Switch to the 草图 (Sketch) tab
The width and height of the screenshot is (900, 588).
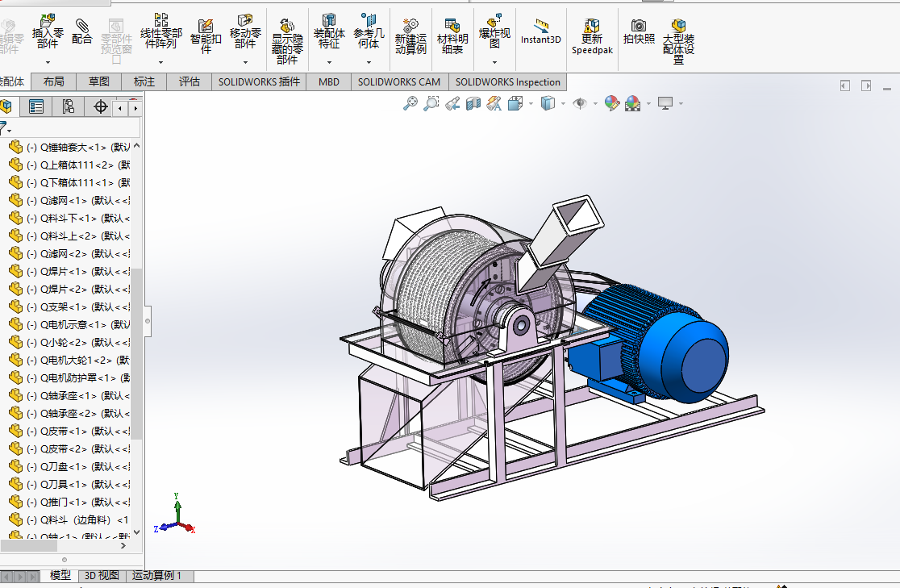98,81
